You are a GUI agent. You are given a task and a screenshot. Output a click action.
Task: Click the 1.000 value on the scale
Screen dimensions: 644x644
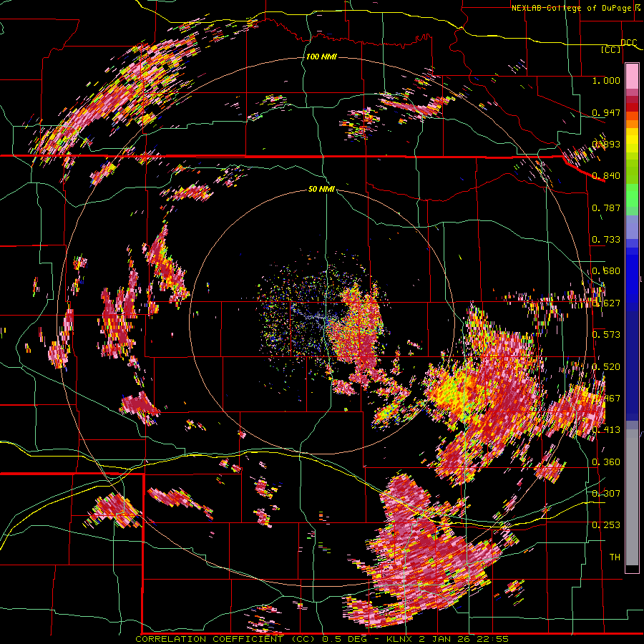[606, 80]
